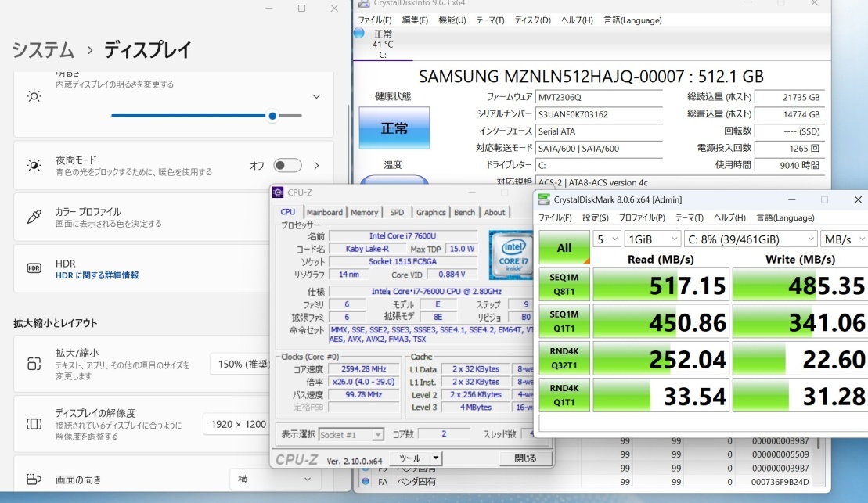
Task: Click the blue 正常 health status box
Action: click(394, 128)
